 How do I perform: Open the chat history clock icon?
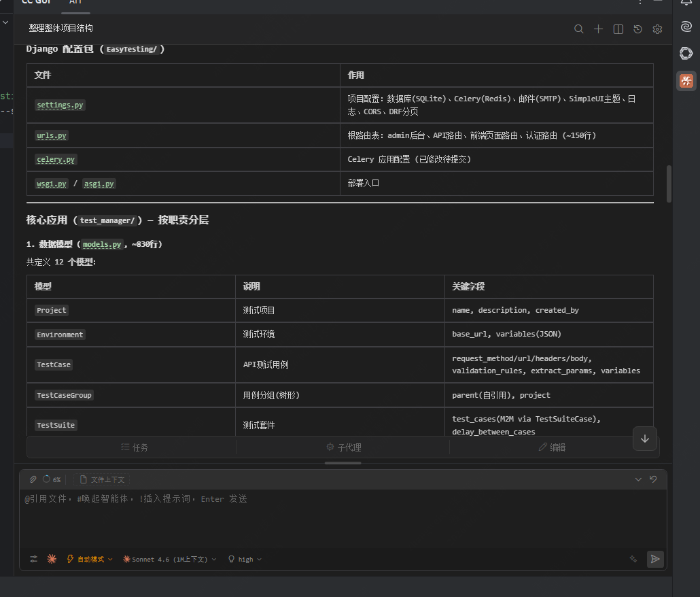tap(637, 29)
